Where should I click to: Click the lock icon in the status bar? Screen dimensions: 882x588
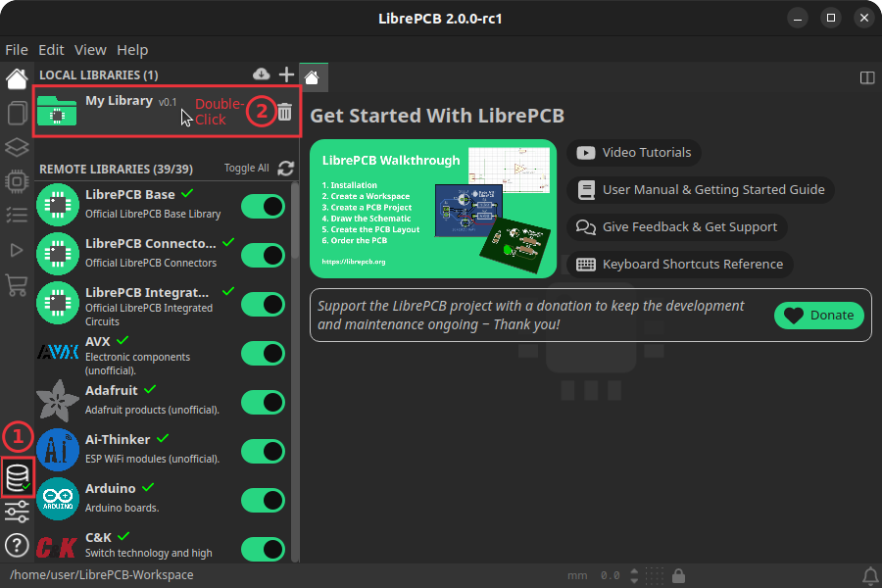click(x=678, y=575)
